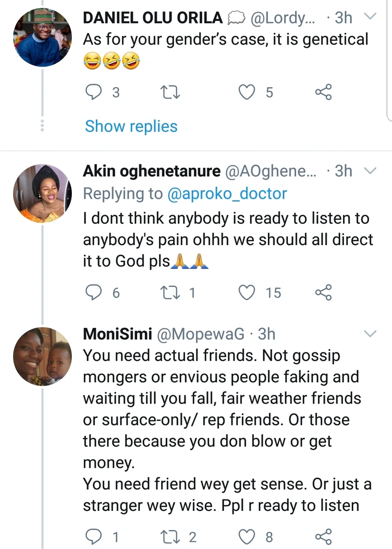Image resolution: width=392 pixels, height=549 pixels.
Task: Show replies under Daniel's tweet
Action: pyautogui.click(x=131, y=126)
